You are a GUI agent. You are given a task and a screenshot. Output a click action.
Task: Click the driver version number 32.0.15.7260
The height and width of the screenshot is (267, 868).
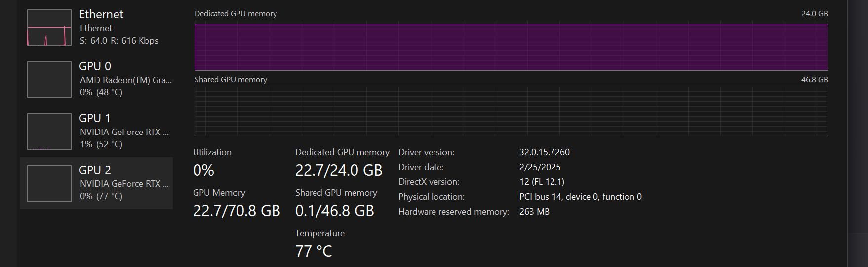[x=545, y=152]
